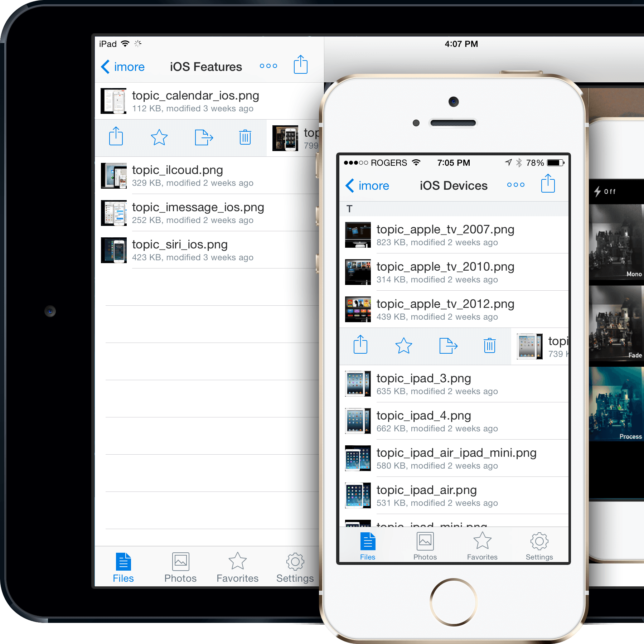The height and width of the screenshot is (644, 644).
Task: Open topic_ipad_air_ipad_mini.png file
Action: (x=454, y=458)
